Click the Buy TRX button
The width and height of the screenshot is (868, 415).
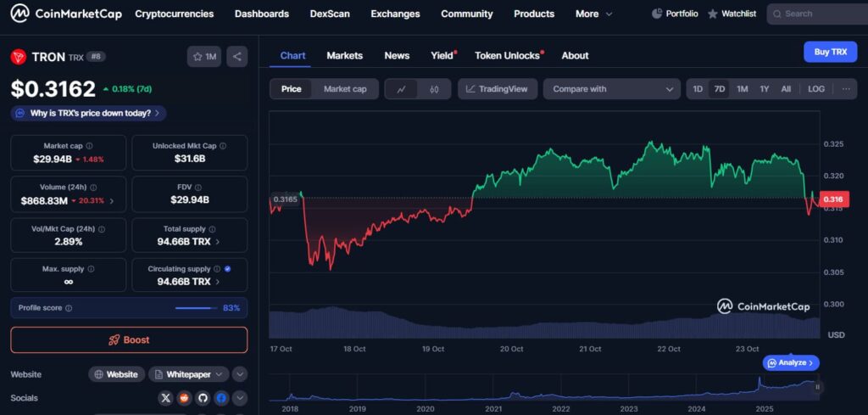[x=830, y=52]
